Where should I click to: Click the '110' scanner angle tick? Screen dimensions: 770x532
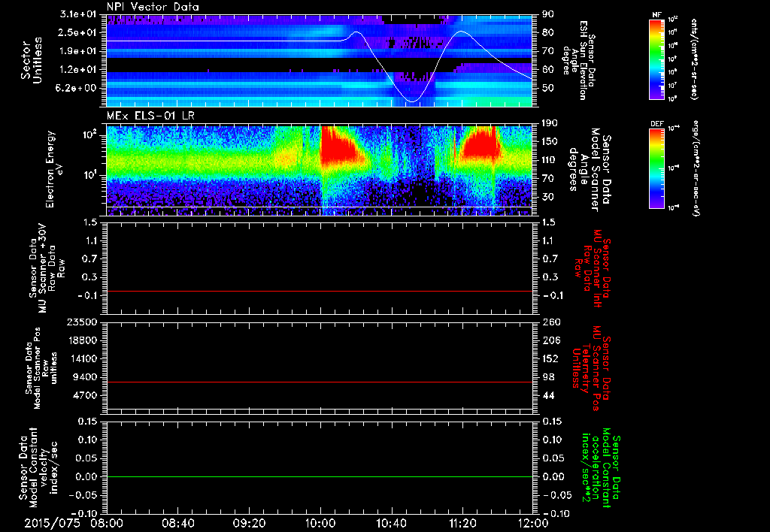[x=550, y=160]
